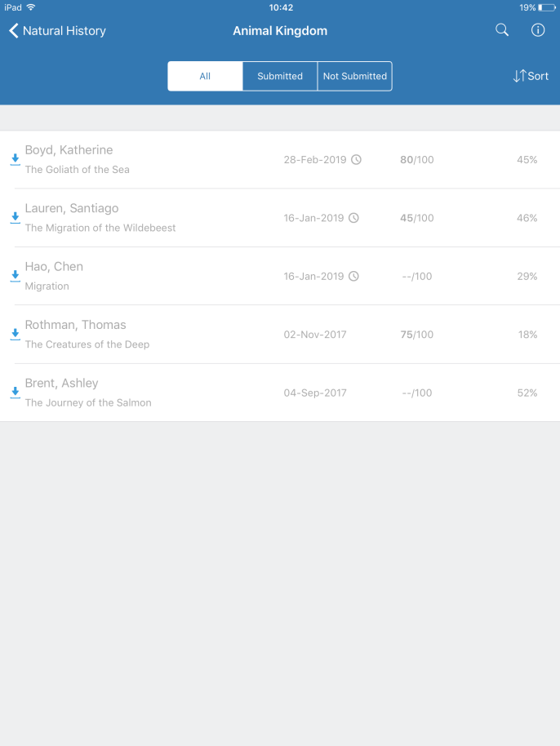Tap Brent, Ashley's --/100 grade
Screen dimensions: 560x746
click(417, 393)
